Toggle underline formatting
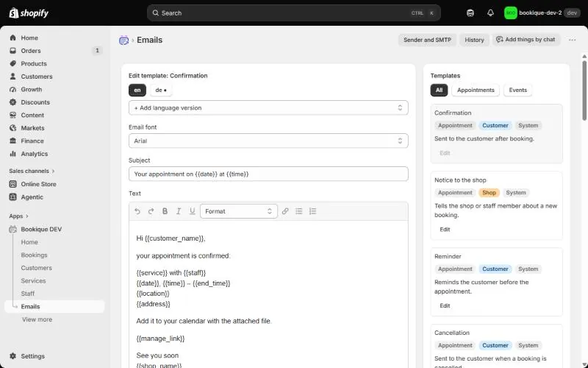Image resolution: width=588 pixels, height=368 pixels. [x=193, y=211]
